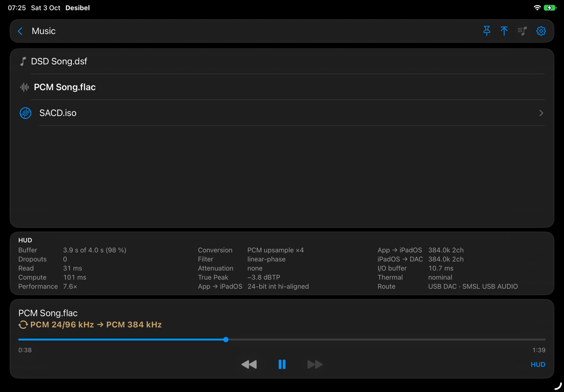The image size is (564, 392).
Task: Go back using the blue back chevron
Action: tap(20, 31)
